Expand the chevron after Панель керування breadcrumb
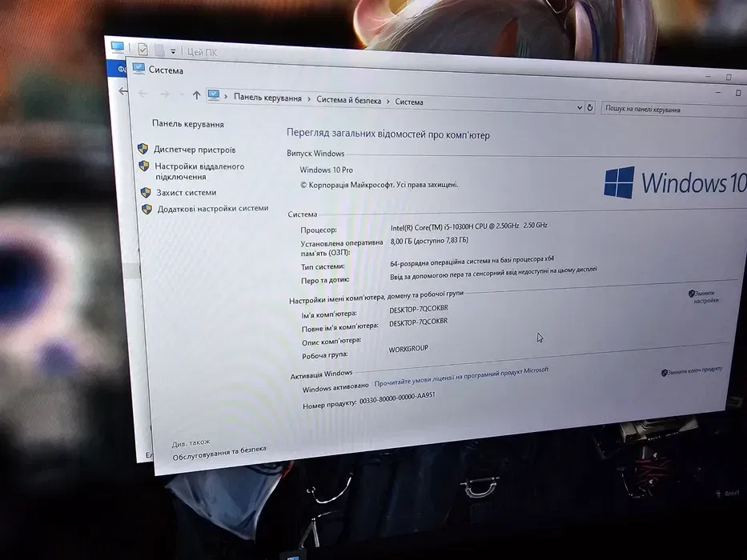This screenshot has width=747, height=560. pos(309,99)
